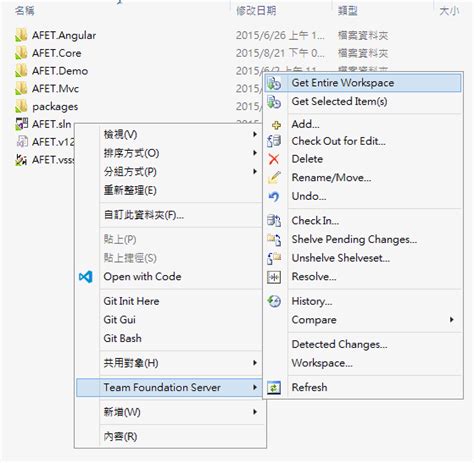Click the green Refresh icon

274,388
